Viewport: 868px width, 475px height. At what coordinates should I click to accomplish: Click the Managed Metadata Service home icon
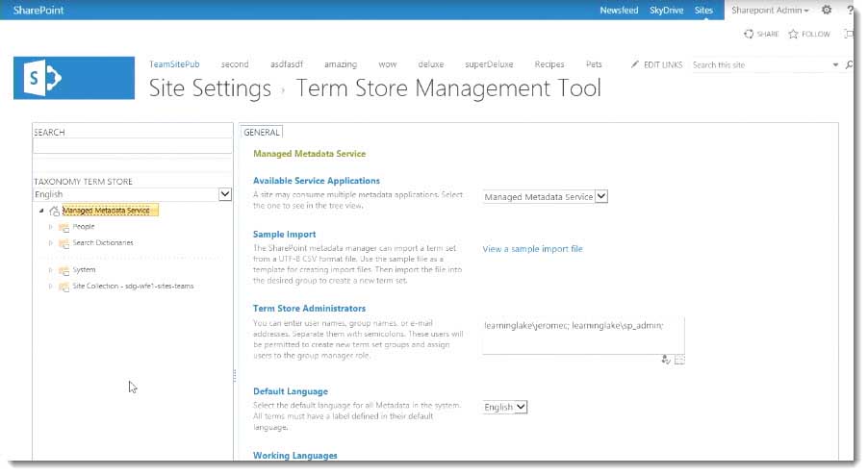(x=54, y=211)
